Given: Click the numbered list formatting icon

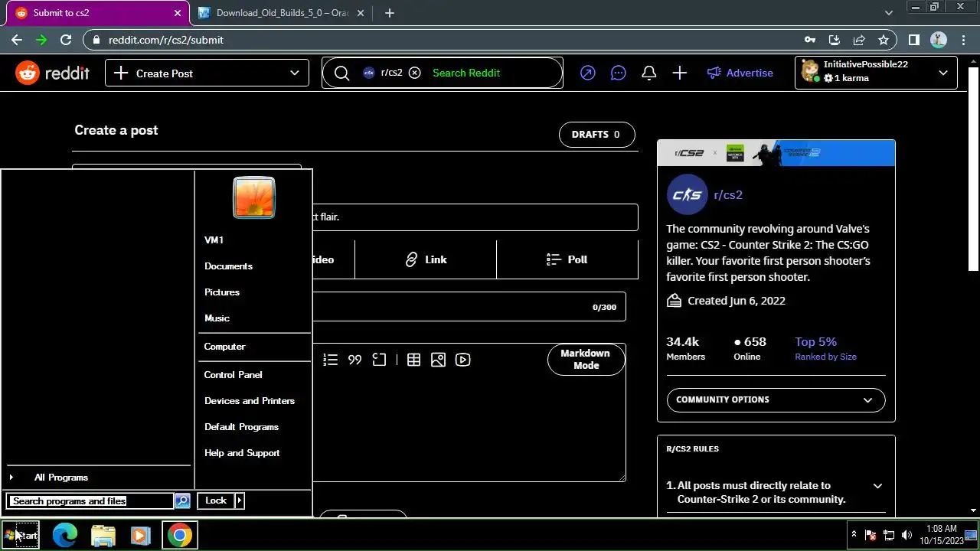Looking at the screenshot, I should (330, 360).
